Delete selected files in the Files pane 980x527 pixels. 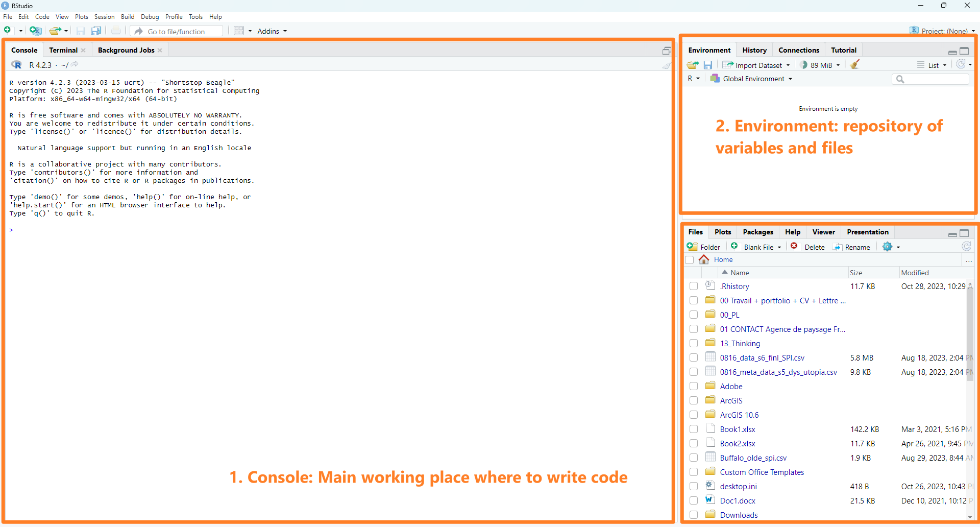coord(807,247)
